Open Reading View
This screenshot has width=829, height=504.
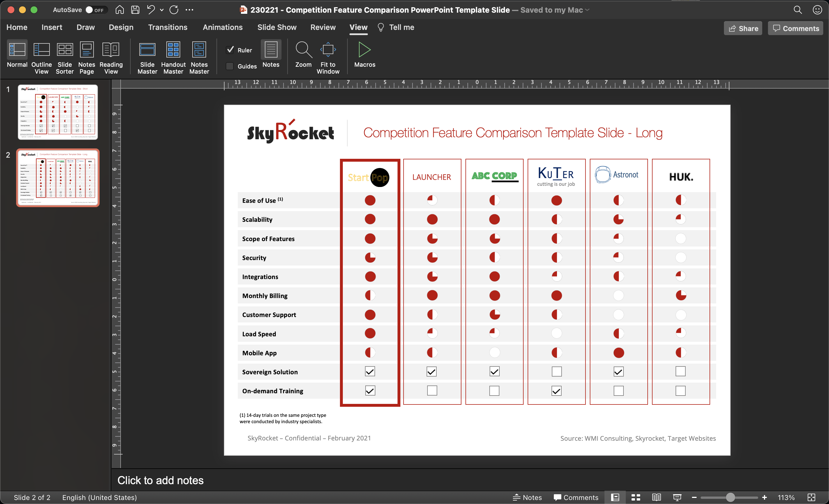111,57
